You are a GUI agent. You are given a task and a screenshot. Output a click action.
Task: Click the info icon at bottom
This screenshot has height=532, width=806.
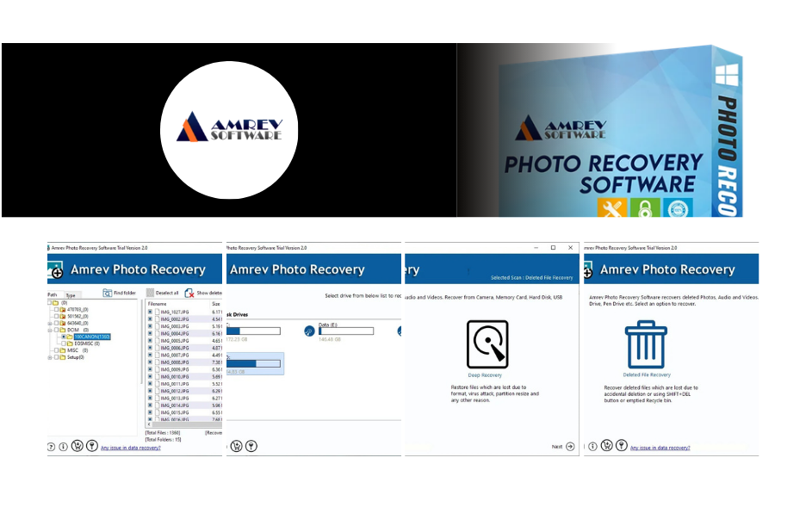(x=64, y=445)
